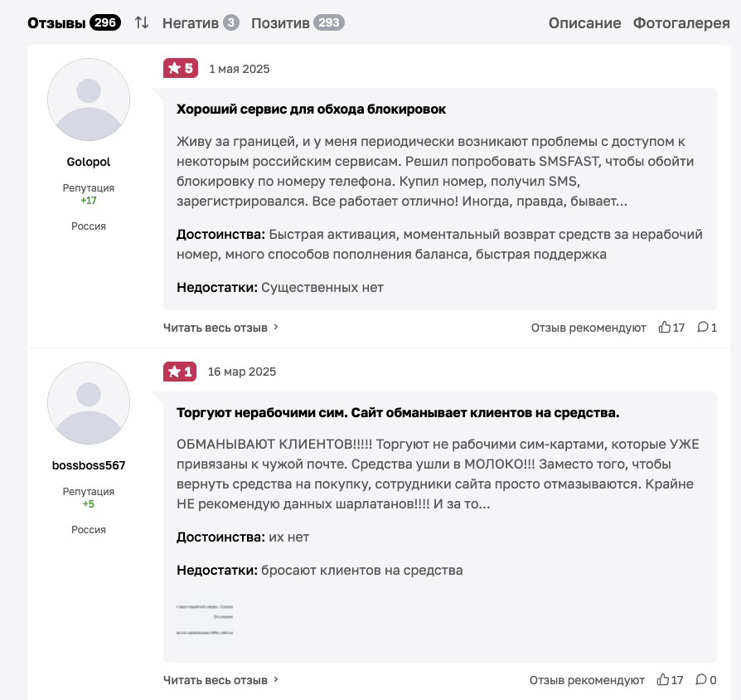Filter reviews by Позитив tab
741x700 pixels.
280,23
